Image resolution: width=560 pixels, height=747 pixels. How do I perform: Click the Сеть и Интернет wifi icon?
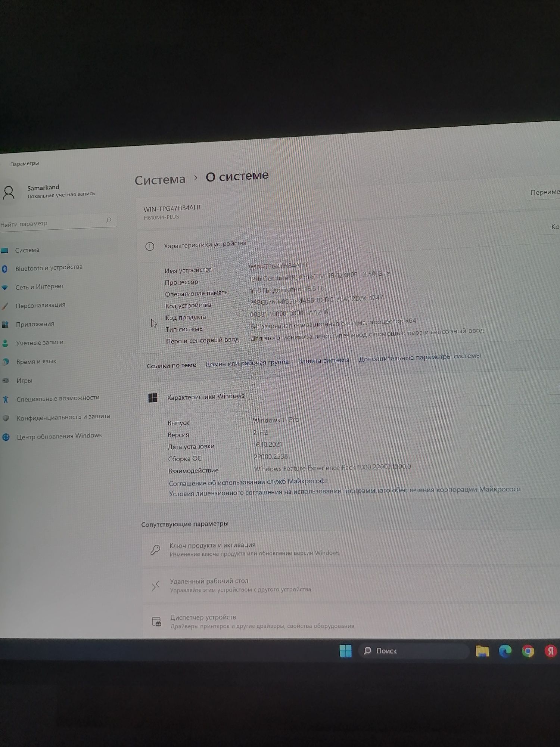pyautogui.click(x=5, y=288)
